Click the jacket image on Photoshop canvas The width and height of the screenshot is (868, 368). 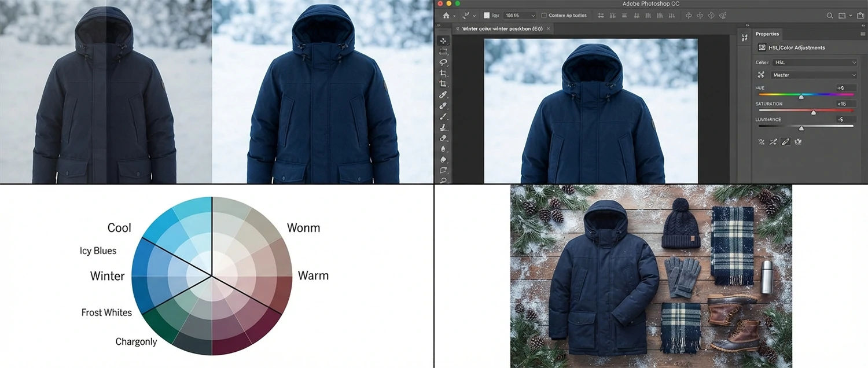pos(591,111)
